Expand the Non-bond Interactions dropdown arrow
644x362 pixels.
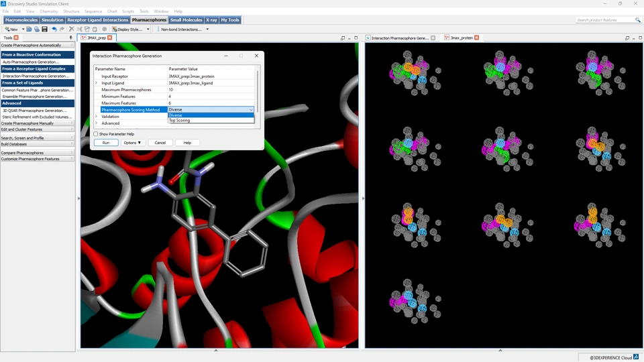pos(207,29)
